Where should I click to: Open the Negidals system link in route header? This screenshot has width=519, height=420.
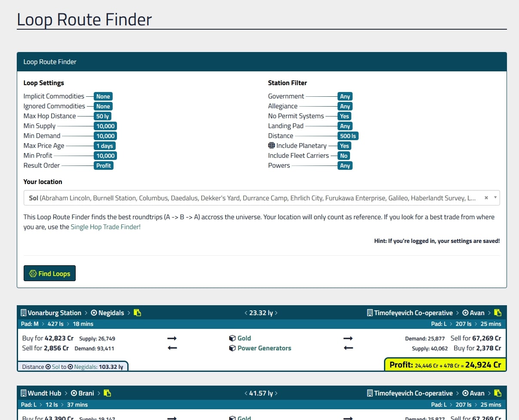tap(111, 313)
